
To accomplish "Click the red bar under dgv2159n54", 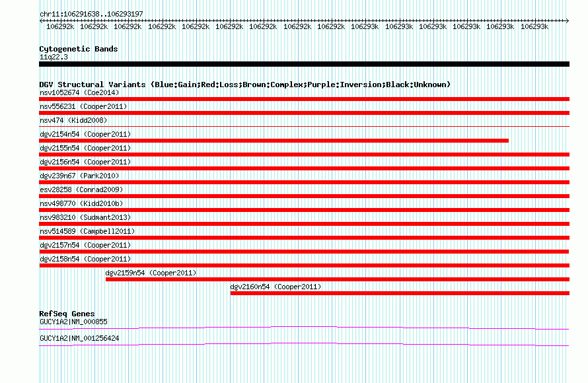I will click(x=338, y=279).
